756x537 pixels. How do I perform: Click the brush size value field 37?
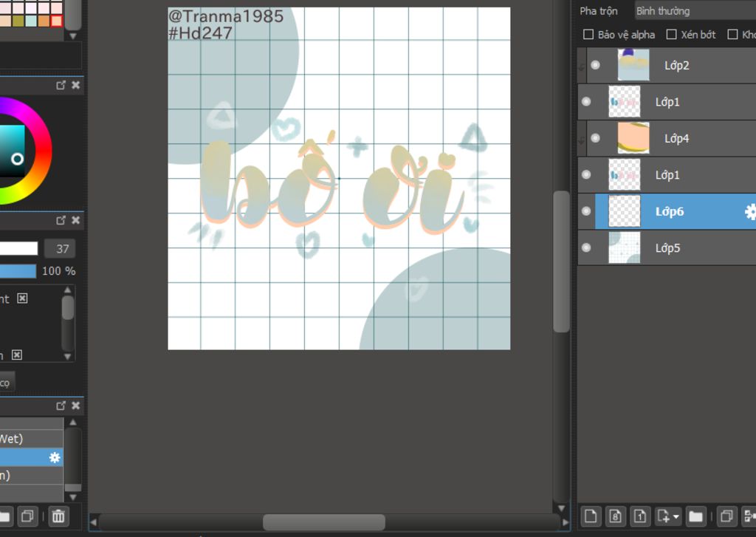coord(60,248)
